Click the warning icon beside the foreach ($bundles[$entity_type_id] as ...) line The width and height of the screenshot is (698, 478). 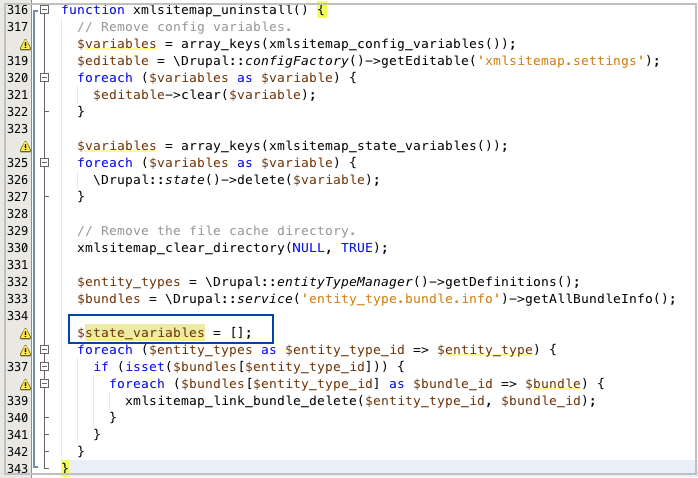tap(25, 384)
